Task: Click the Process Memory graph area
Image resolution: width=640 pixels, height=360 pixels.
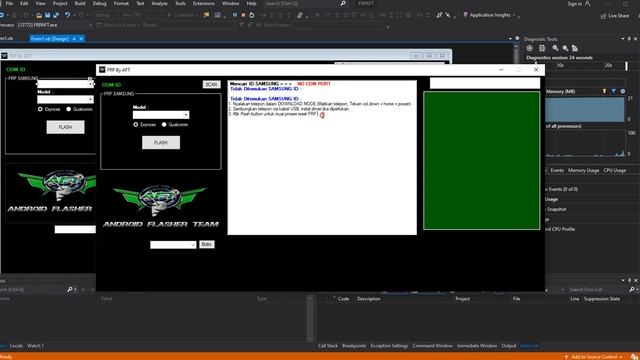Action: (x=584, y=109)
